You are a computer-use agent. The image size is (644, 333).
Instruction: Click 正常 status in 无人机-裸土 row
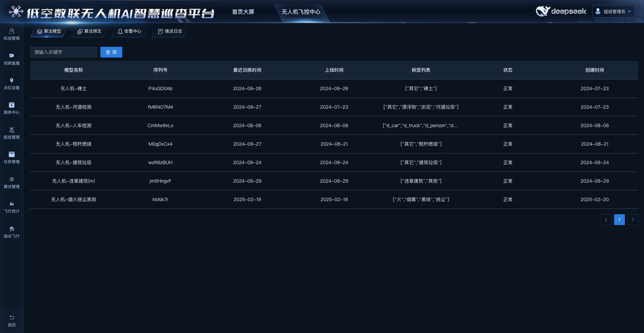pyautogui.click(x=508, y=88)
